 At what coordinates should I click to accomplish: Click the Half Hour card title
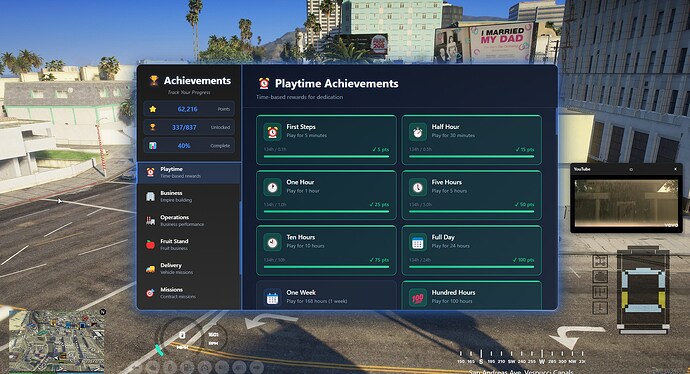coord(445,127)
